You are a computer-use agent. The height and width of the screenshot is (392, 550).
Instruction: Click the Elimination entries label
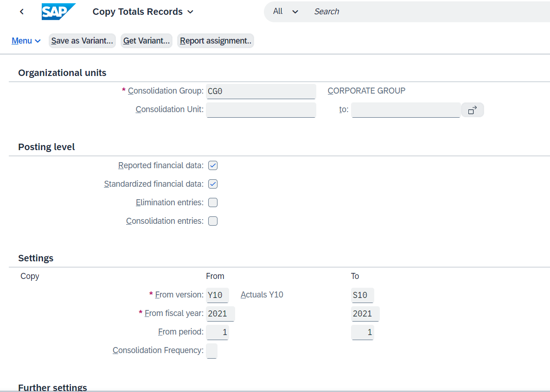click(169, 202)
